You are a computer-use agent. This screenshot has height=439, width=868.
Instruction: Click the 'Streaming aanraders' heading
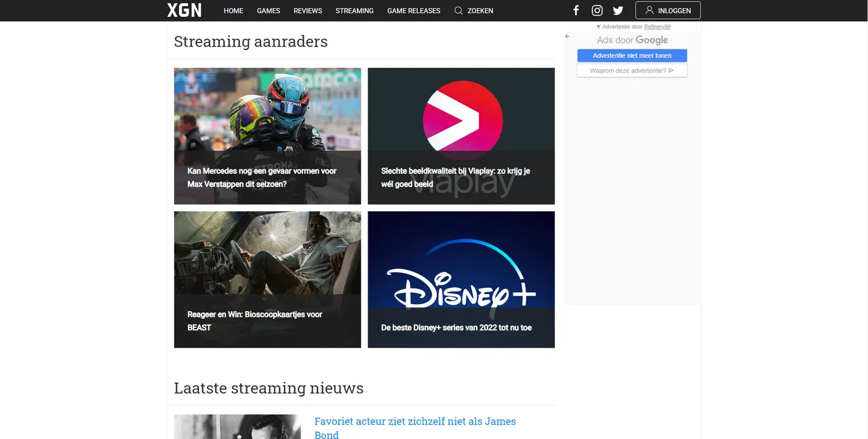[251, 41]
